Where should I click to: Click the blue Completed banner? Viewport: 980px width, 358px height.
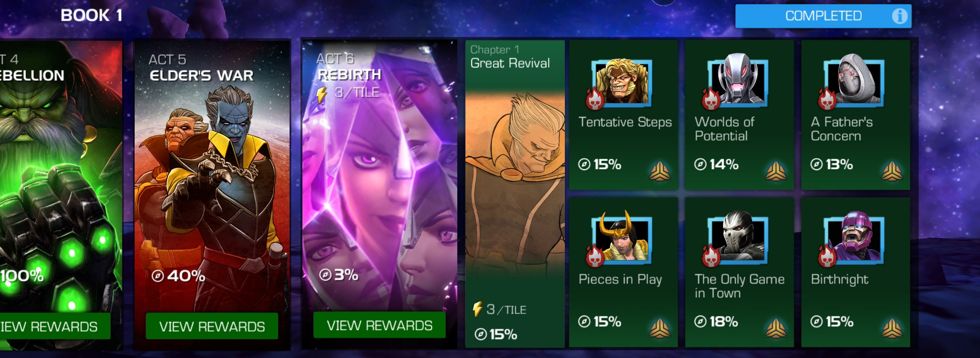click(x=823, y=16)
